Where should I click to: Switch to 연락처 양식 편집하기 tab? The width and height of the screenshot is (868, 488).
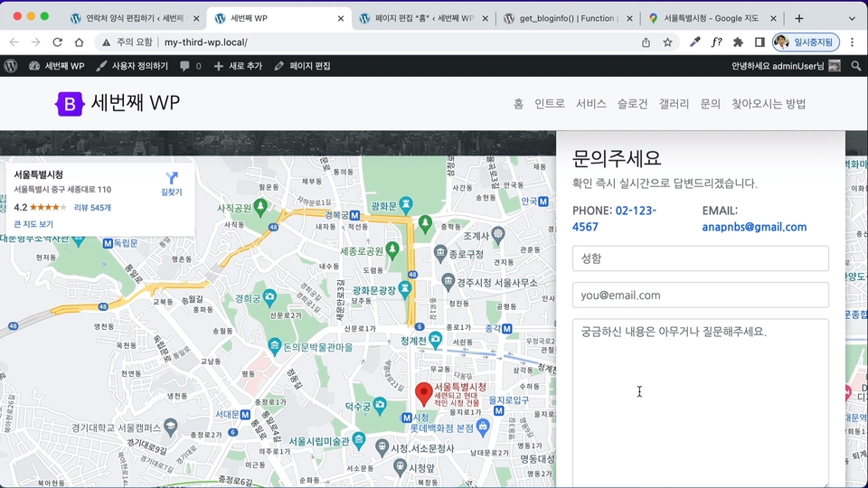[135, 18]
